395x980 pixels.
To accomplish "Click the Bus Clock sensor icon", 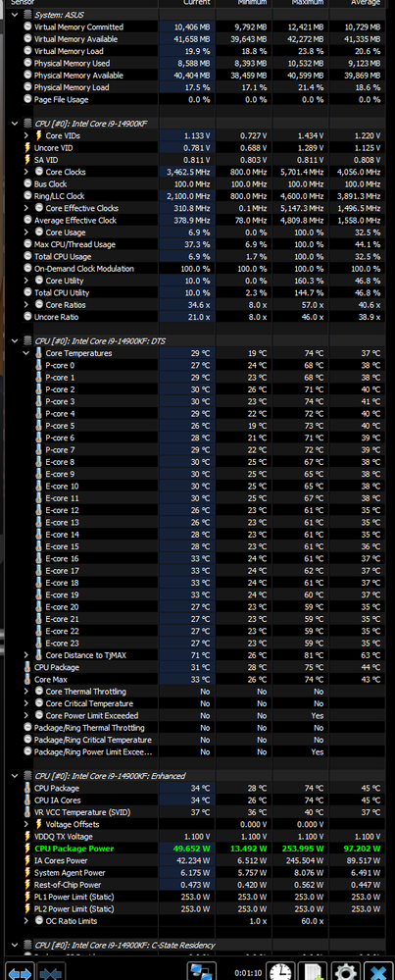I will (27, 183).
